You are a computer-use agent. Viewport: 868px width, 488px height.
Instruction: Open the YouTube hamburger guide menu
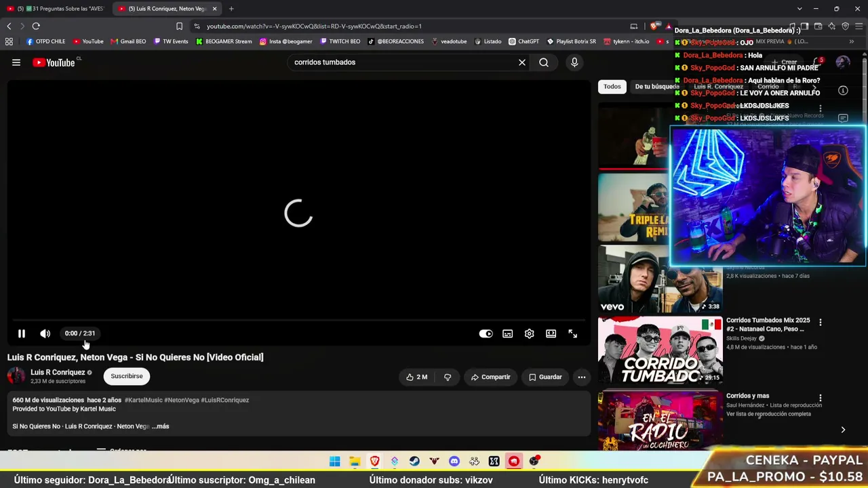point(16,62)
